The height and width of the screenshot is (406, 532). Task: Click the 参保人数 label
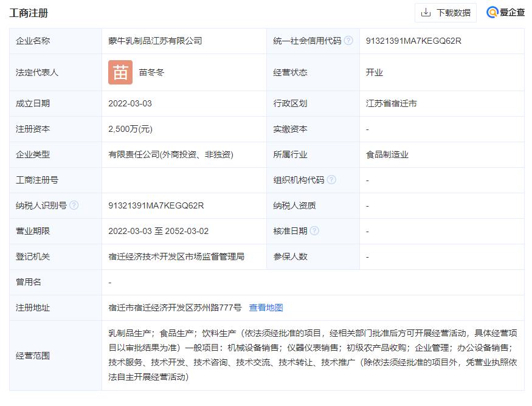(291, 256)
